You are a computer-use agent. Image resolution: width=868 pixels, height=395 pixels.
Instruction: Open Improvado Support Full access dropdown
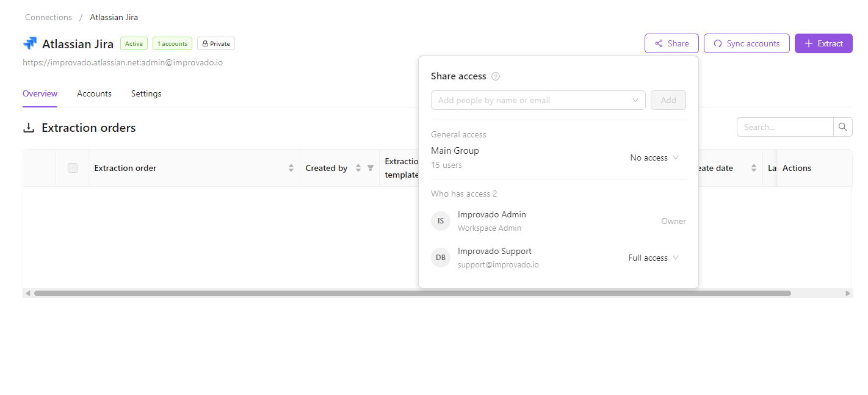(x=654, y=258)
